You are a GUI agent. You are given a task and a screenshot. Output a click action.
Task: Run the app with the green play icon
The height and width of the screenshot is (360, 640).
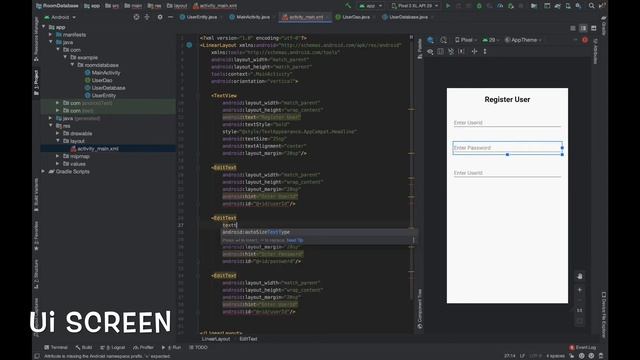click(448, 6)
